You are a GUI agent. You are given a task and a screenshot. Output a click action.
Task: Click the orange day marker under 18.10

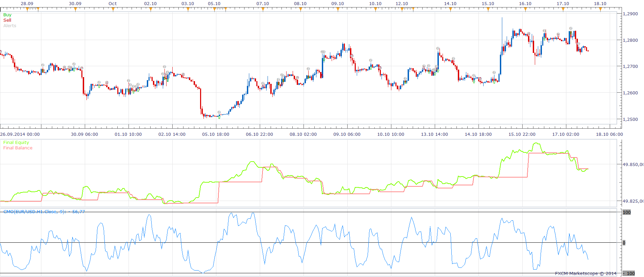[x=600, y=10]
